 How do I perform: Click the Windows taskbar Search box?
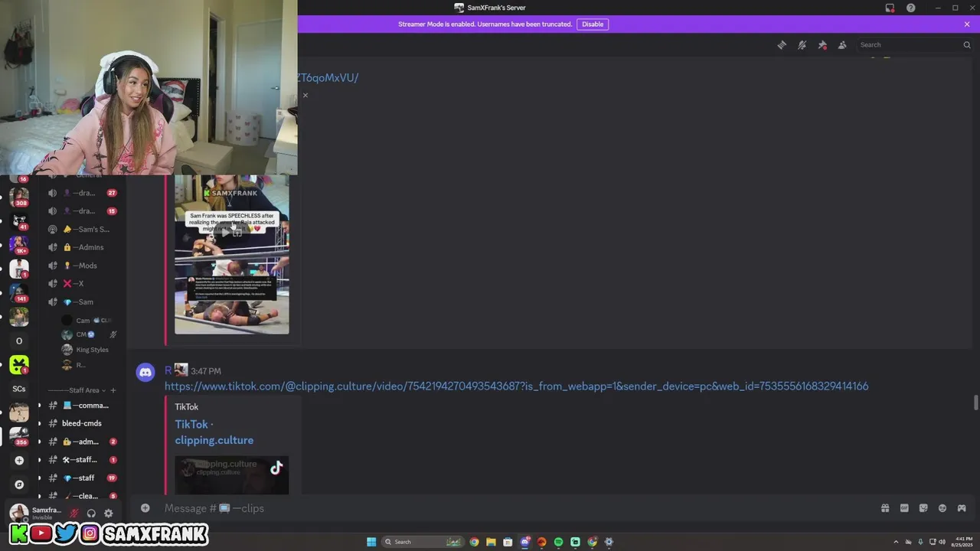pyautogui.click(x=422, y=542)
